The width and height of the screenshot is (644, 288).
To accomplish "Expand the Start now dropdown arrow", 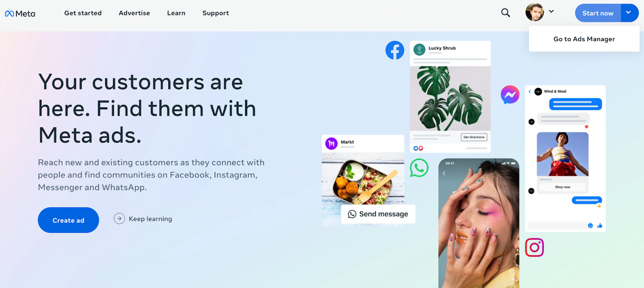I will pyautogui.click(x=628, y=13).
